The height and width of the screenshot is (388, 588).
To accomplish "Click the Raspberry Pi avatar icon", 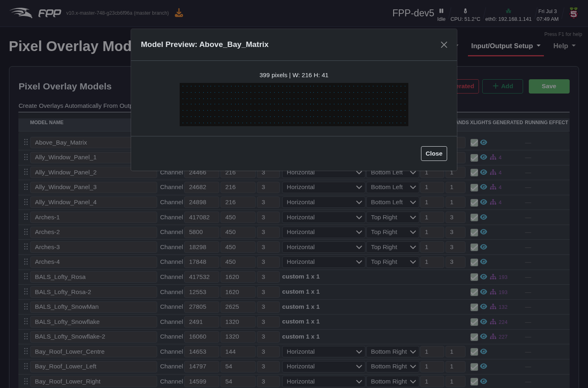I will pyautogui.click(x=574, y=13).
